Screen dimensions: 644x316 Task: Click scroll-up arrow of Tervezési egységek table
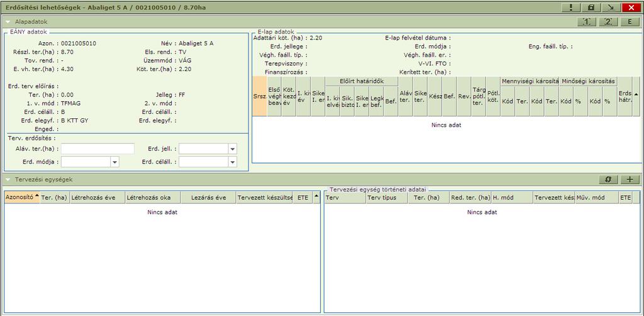[x=316, y=196]
